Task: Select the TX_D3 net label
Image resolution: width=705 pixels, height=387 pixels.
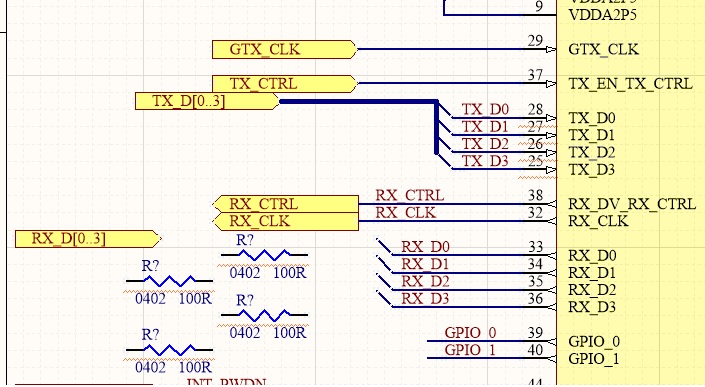Action: coord(485,161)
